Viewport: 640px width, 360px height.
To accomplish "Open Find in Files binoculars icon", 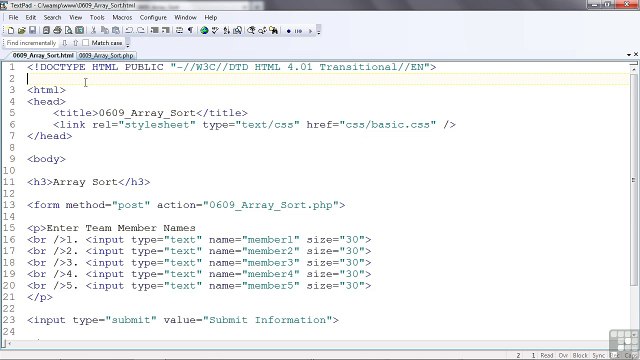I will 273,31.
